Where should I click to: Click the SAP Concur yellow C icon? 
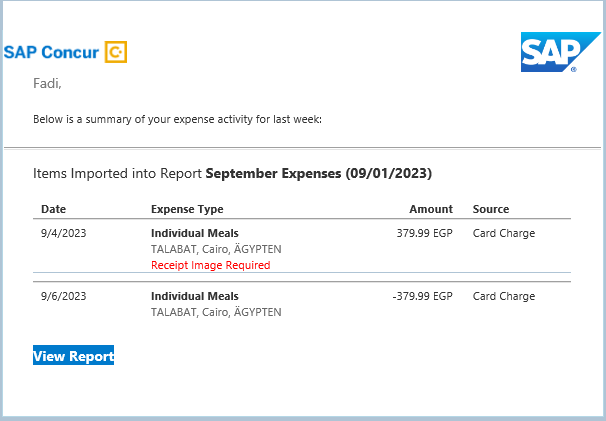pyautogui.click(x=116, y=52)
